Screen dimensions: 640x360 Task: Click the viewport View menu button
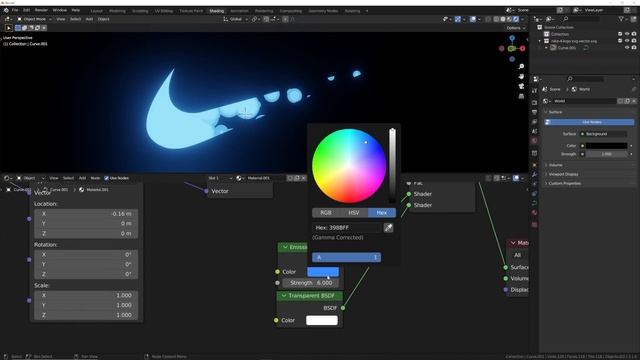point(61,19)
